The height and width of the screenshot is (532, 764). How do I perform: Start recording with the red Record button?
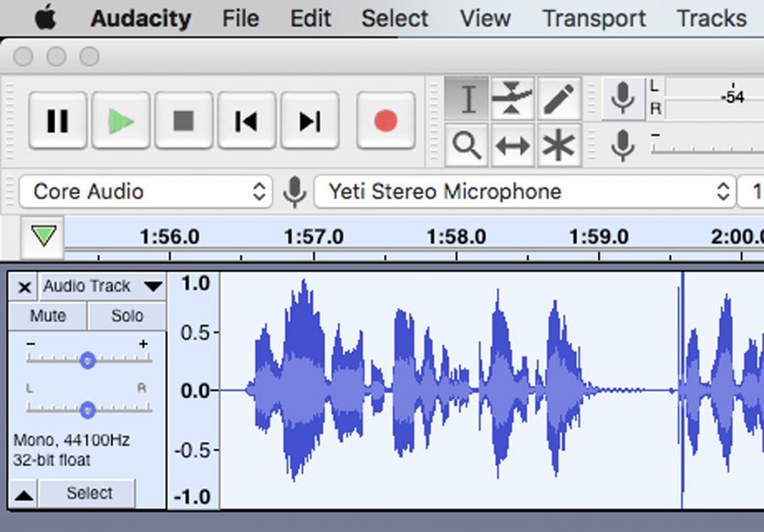click(x=385, y=121)
